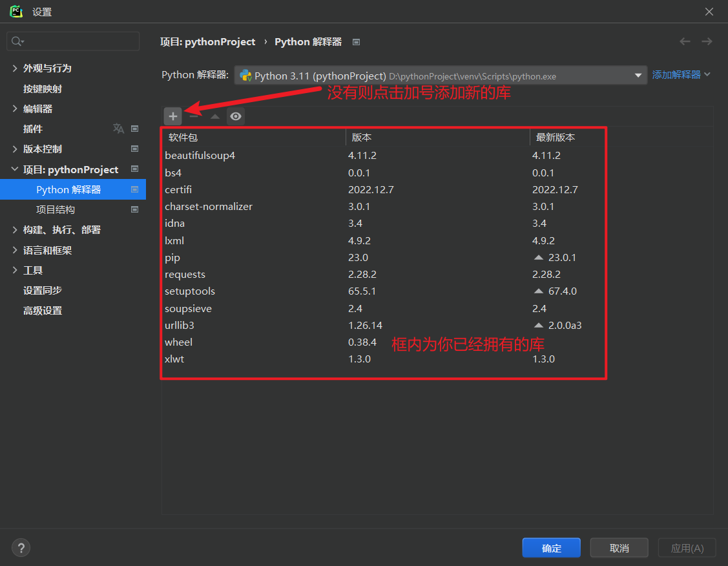Expand 外观与行为 settings group
The image size is (728, 566).
pyautogui.click(x=15, y=68)
